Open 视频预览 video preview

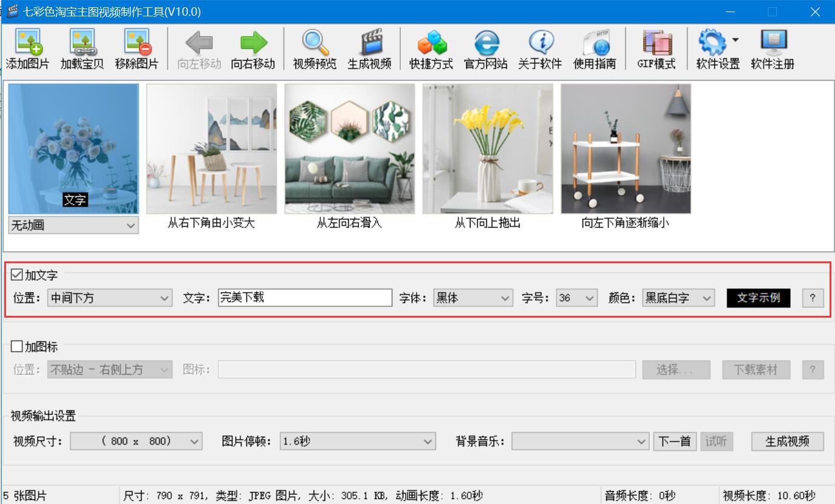pyautogui.click(x=315, y=49)
